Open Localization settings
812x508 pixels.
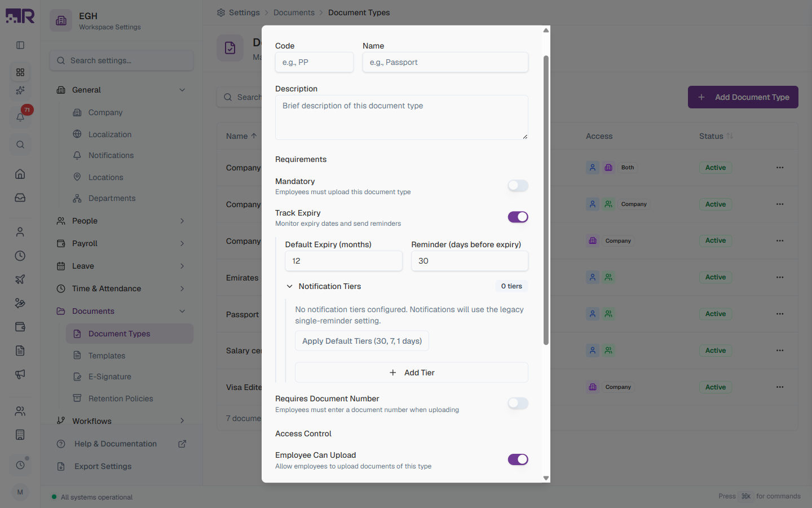click(x=130, y=134)
